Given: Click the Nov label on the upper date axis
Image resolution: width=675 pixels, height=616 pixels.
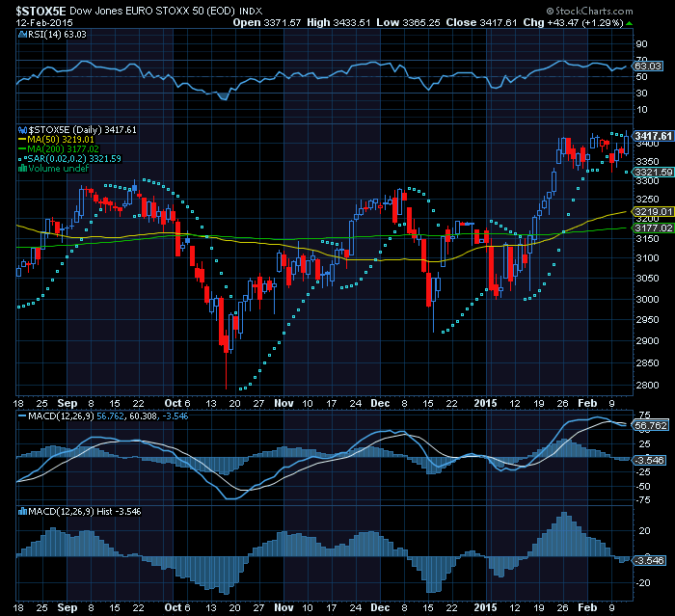Looking at the screenshot, I should [284, 404].
